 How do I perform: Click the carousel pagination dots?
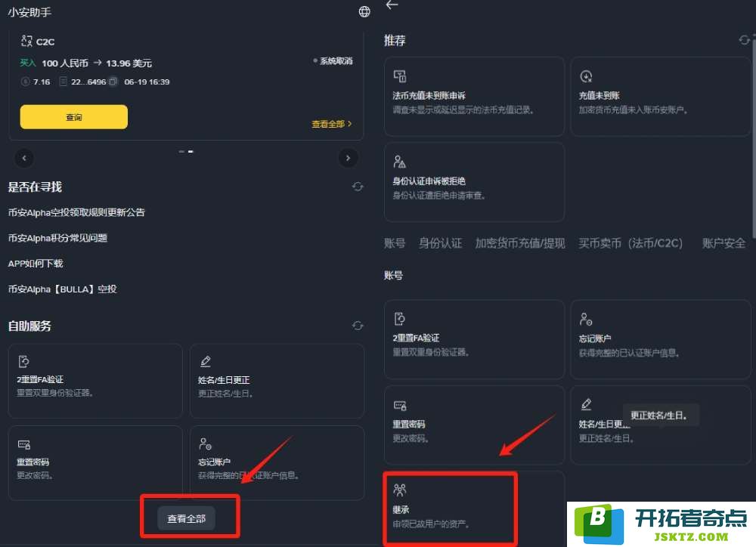point(186,151)
